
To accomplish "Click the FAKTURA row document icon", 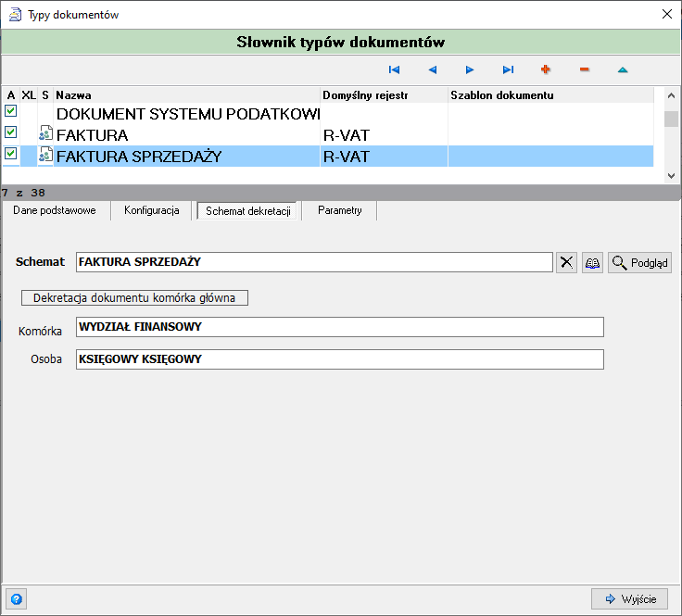I will 45,133.
